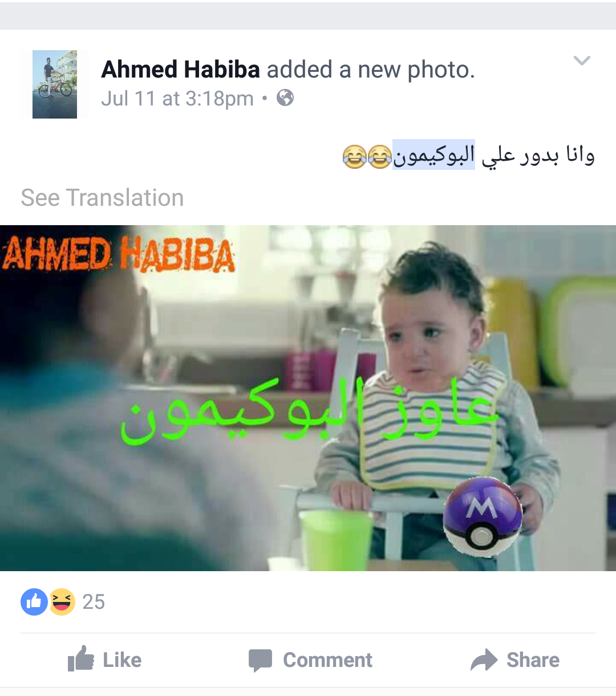The height and width of the screenshot is (696, 616).
Task: Tap the Share arrow icon
Action: [x=484, y=660]
